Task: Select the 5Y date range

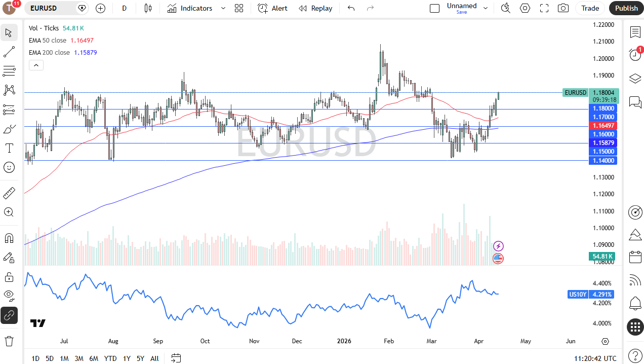Action: (x=140, y=358)
